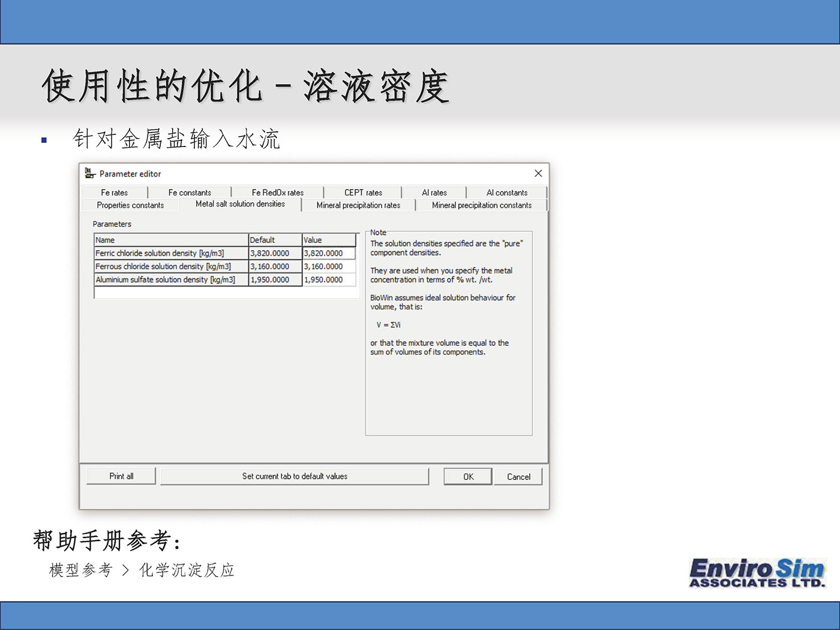Switch to the Fe rates tab
Image resolution: width=840 pixels, height=630 pixels.
click(x=114, y=193)
